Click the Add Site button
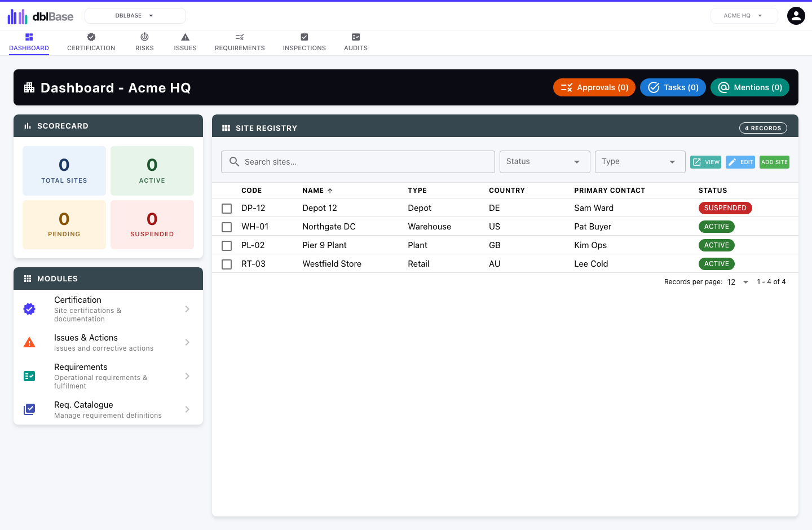Screen dimensions: 812x530 774,162
